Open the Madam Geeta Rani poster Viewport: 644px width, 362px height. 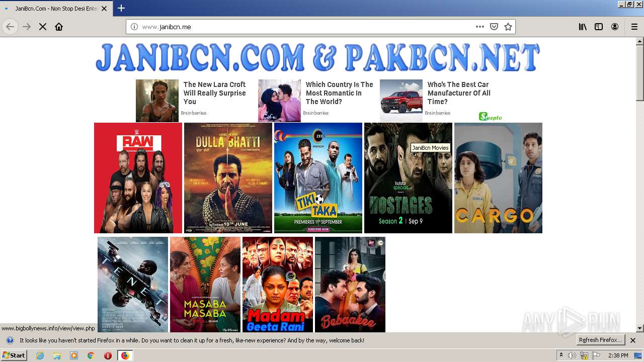278,285
